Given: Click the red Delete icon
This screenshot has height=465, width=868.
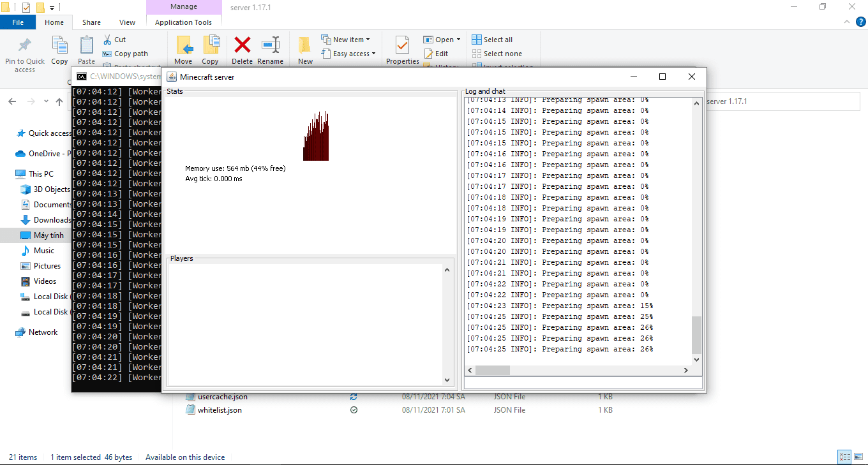Looking at the screenshot, I should point(242,50).
